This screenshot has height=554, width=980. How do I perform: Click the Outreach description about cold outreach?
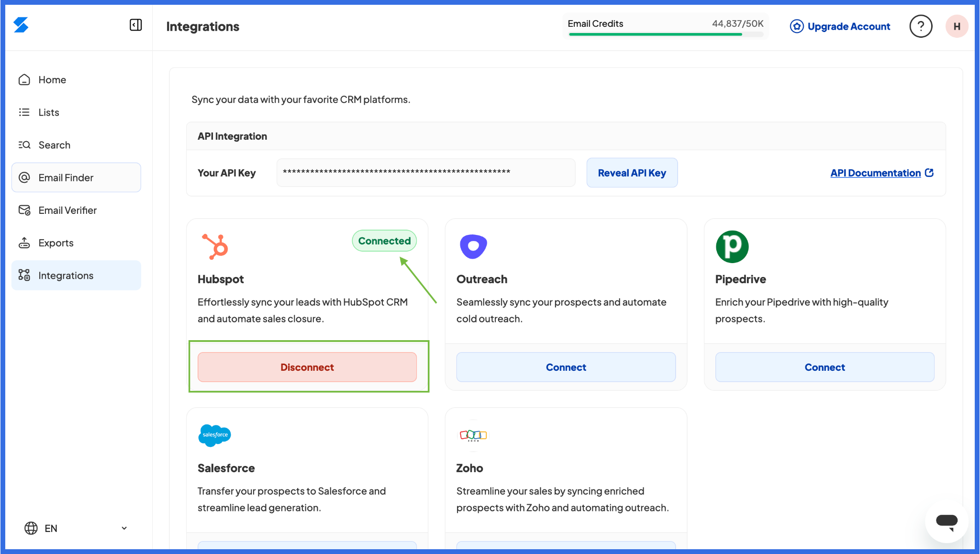[561, 310]
